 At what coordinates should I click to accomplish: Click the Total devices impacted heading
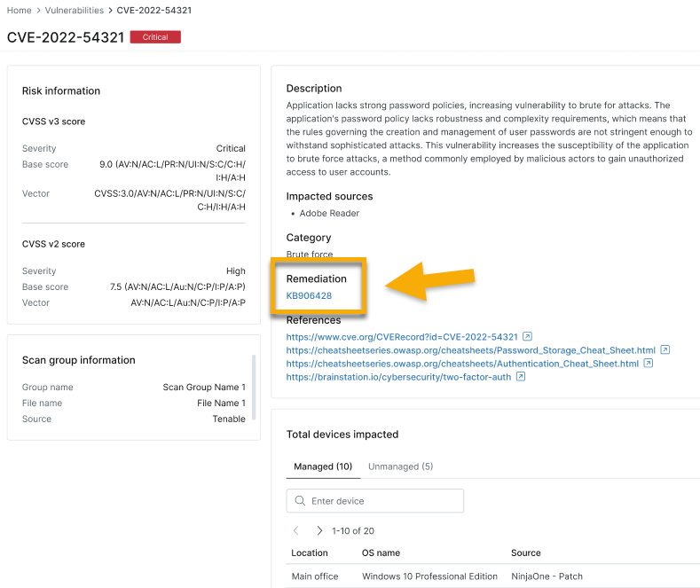point(342,435)
